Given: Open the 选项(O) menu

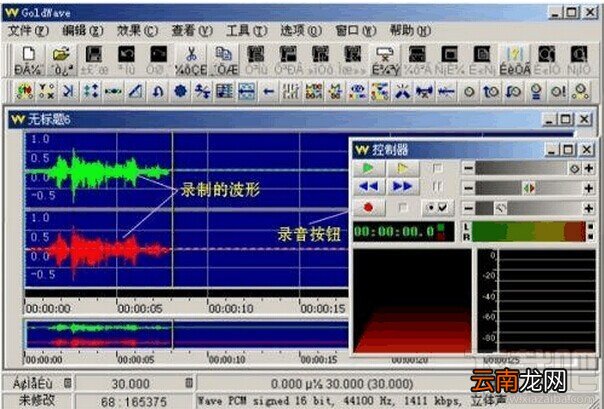Looking at the screenshot, I should (x=301, y=30).
